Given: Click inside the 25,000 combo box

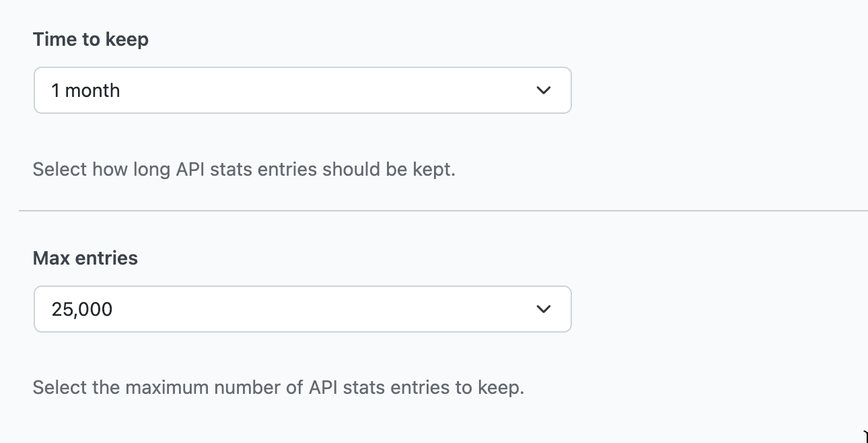Looking at the screenshot, I should [x=269, y=309].
